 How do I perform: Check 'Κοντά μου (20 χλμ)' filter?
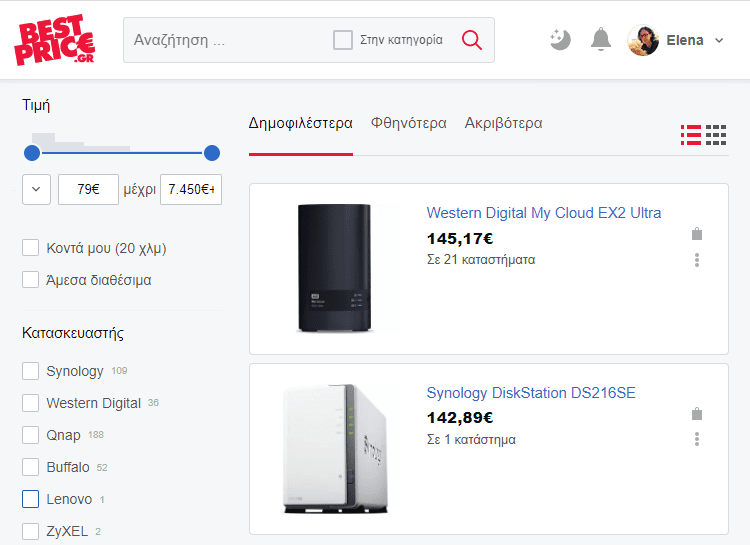coord(31,248)
